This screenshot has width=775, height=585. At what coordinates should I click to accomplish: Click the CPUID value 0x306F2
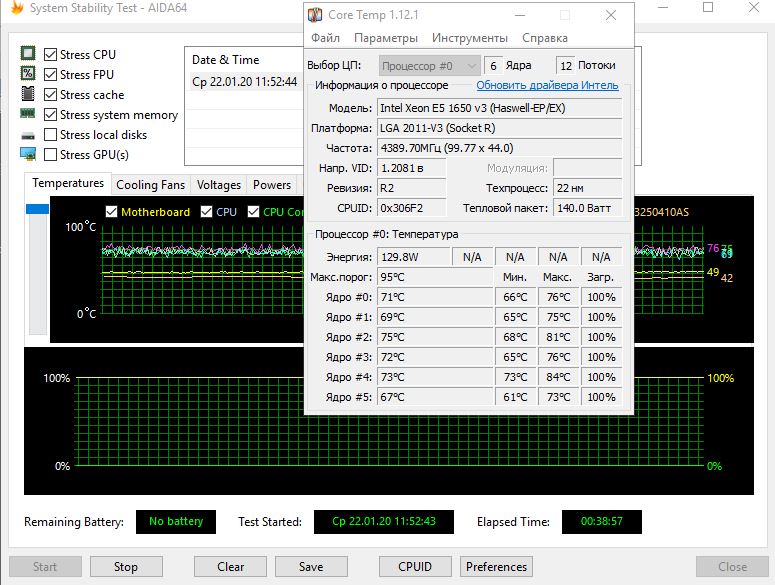click(411, 208)
